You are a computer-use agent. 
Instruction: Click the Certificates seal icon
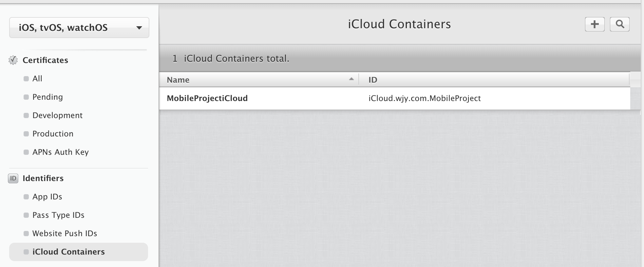pyautogui.click(x=13, y=60)
